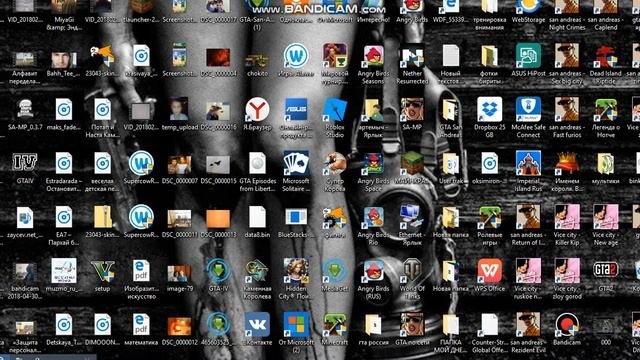Select the Angry Birds (RUS) icon
Viewport: 640px width, 360px height.
[x=373, y=271]
